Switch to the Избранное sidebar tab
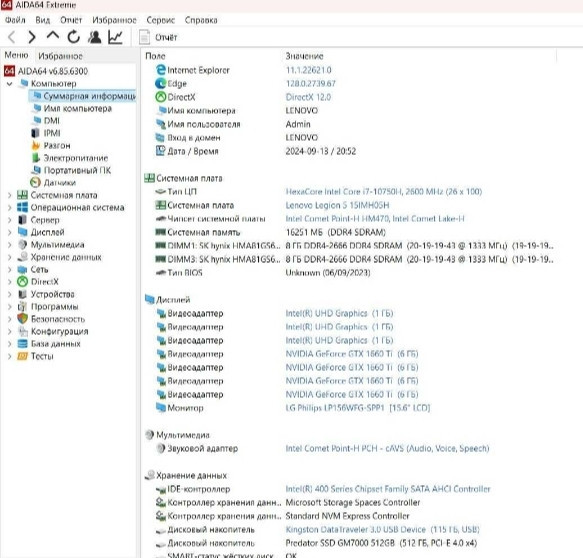Screen dimensions: 583x558 point(60,56)
